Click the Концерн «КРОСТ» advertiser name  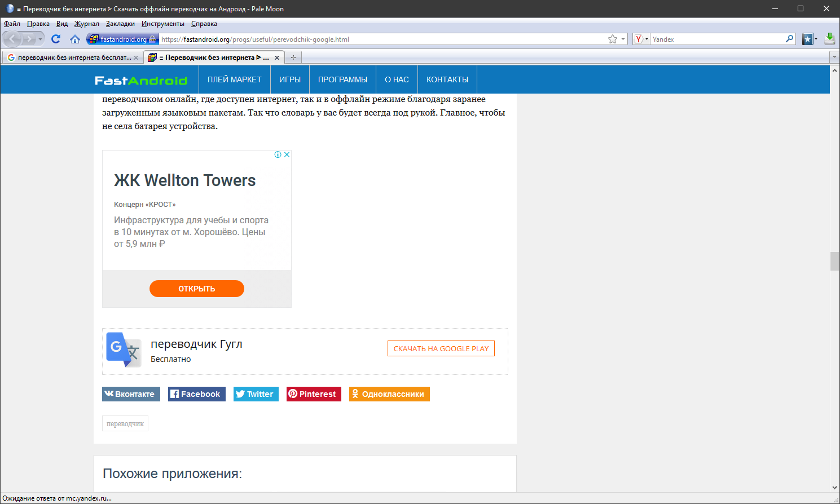coord(145,204)
